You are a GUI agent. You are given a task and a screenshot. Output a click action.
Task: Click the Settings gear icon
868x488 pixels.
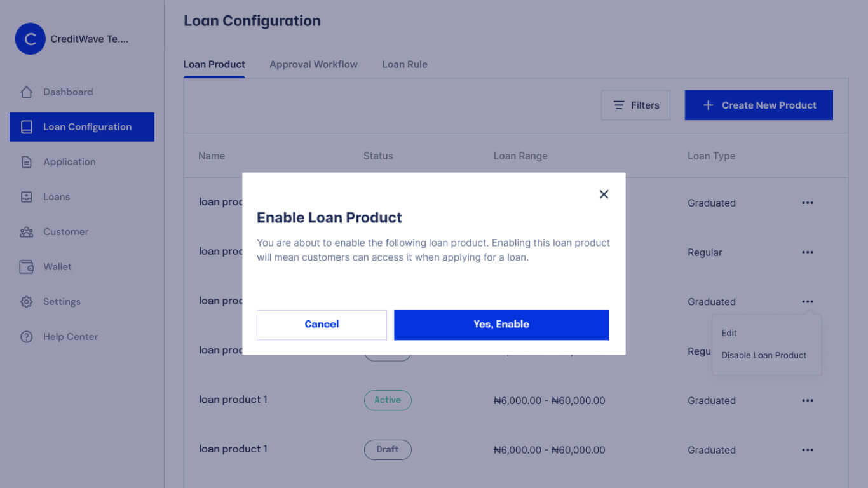26,302
